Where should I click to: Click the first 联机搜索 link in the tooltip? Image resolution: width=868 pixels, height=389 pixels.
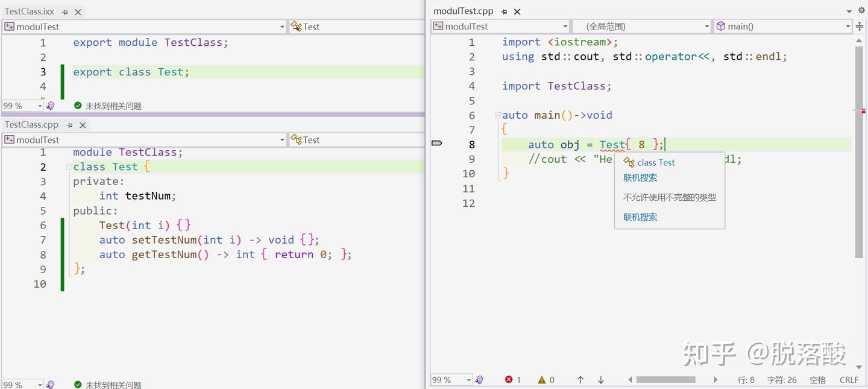coord(640,178)
